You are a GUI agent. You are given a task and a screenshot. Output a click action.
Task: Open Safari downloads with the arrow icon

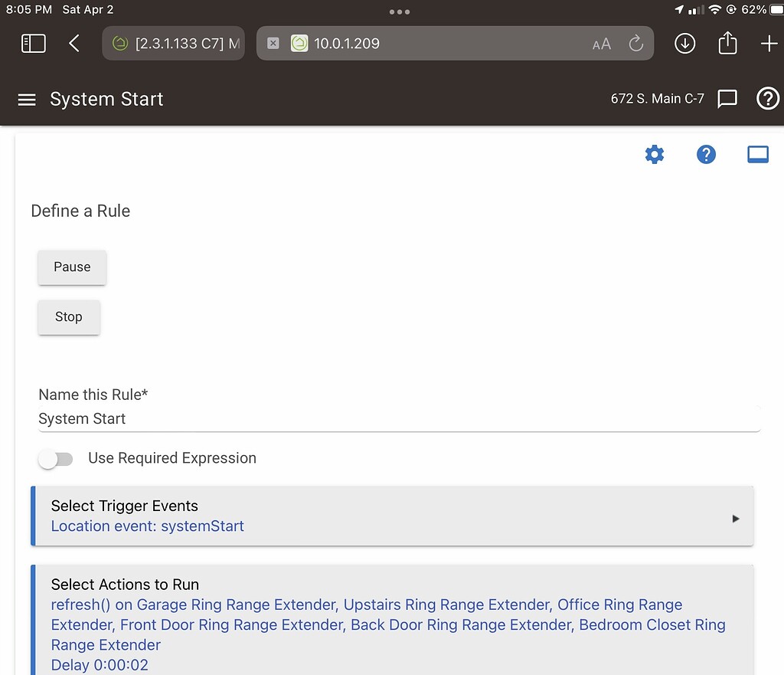[x=684, y=44]
